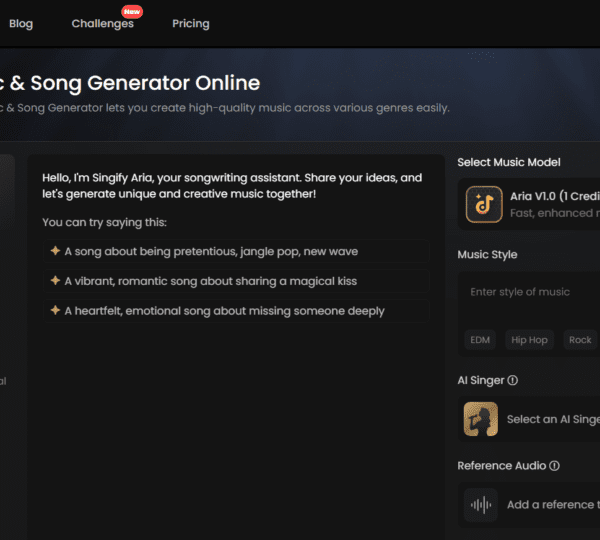The image size is (600, 540).
Task: Add the Hip Hop style tag
Action: (529, 340)
